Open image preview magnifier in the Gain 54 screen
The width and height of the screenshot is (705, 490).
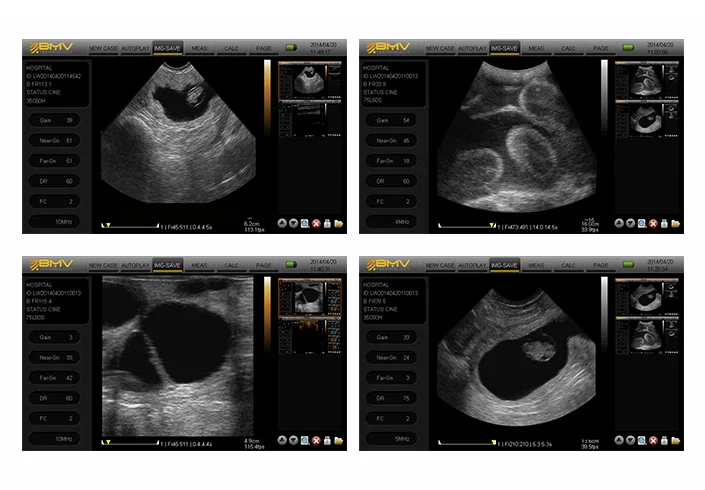pos(642,223)
